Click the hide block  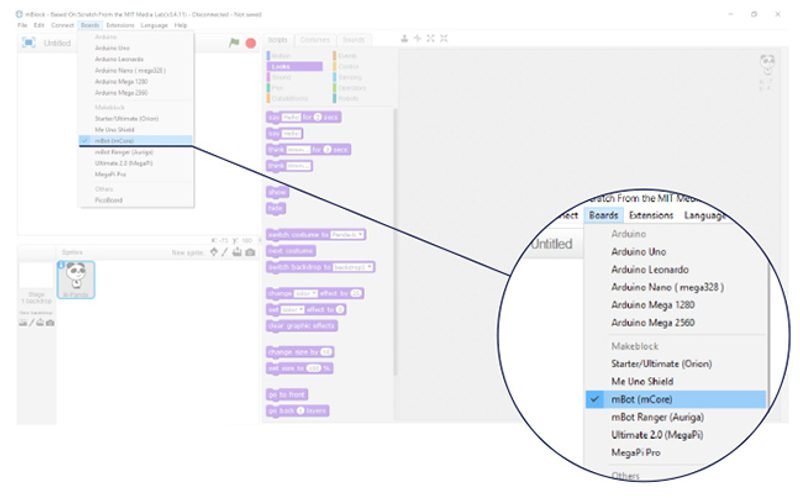(276, 209)
